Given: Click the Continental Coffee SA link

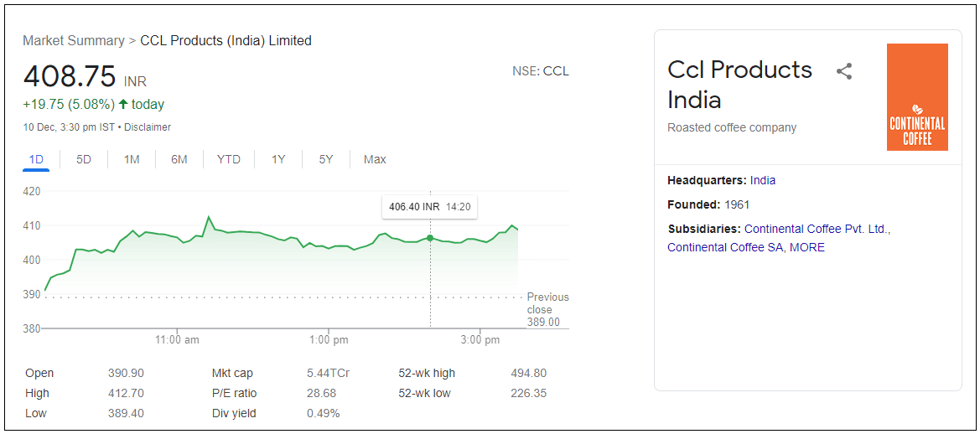Looking at the screenshot, I should [724, 247].
